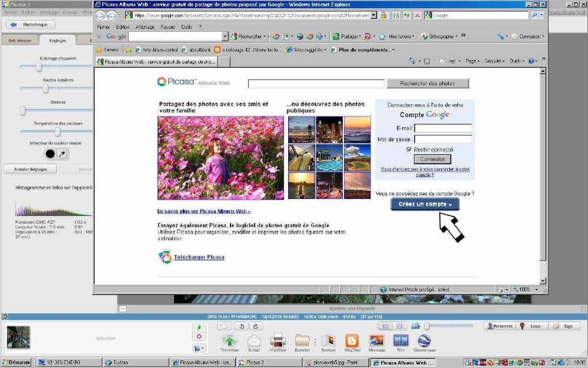Select the neutral color eyedropper tool

[x=62, y=154]
